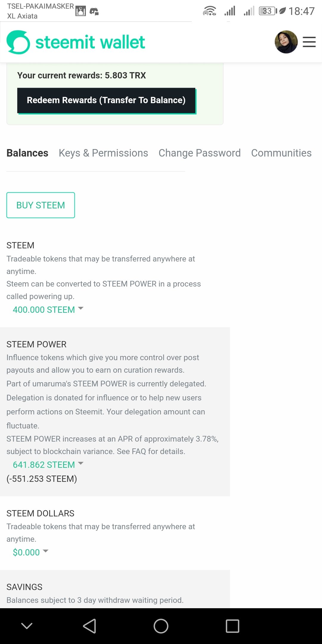Tap the Android home circle icon
The height and width of the screenshot is (644, 322).
pyautogui.click(x=161, y=626)
